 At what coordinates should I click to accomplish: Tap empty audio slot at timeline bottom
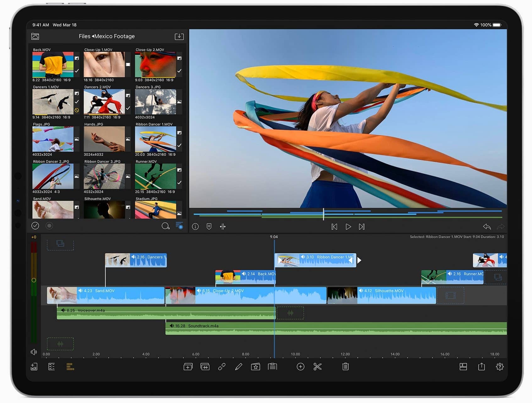click(60, 344)
